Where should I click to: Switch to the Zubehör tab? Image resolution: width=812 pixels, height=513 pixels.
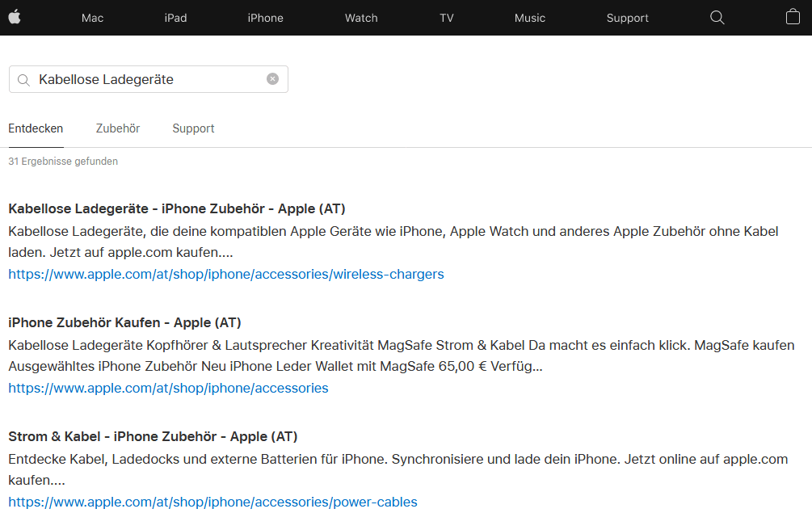[117, 128]
